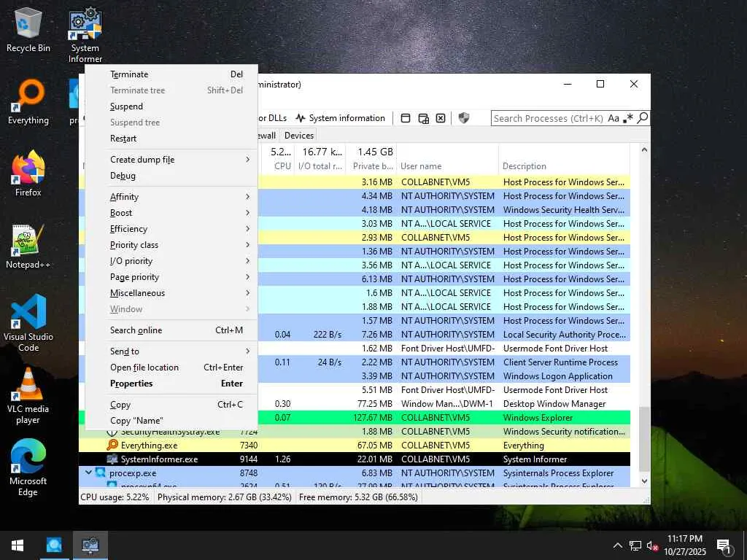This screenshot has height=560, width=747.
Task: Open the Notepad++ desktop shortcut
Action: (28, 246)
